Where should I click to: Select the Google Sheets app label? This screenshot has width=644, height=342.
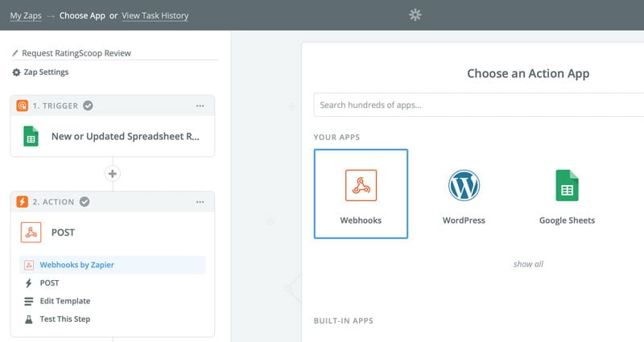pos(567,220)
